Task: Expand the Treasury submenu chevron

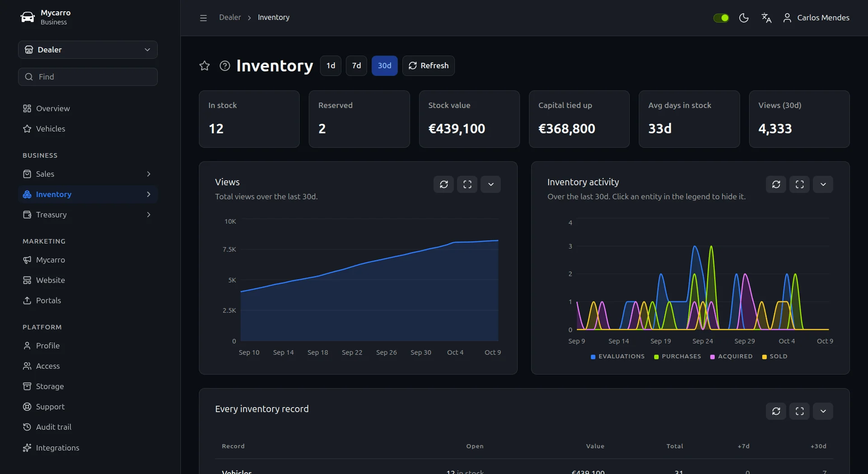Action: tap(149, 215)
